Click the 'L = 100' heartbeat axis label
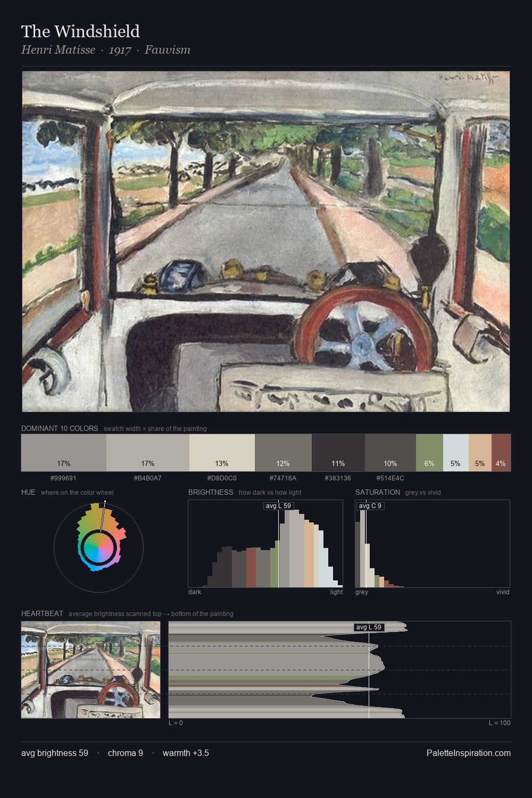Image resolution: width=532 pixels, height=798 pixels. tap(500, 723)
